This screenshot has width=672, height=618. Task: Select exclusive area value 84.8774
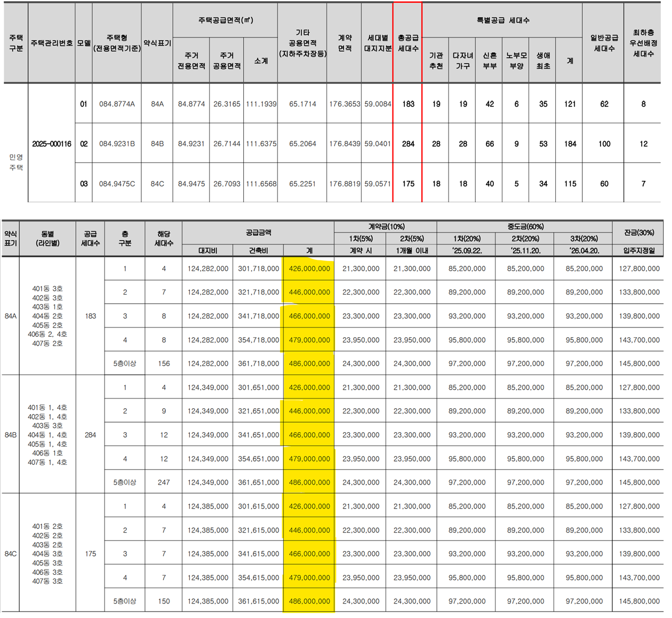coord(191,104)
